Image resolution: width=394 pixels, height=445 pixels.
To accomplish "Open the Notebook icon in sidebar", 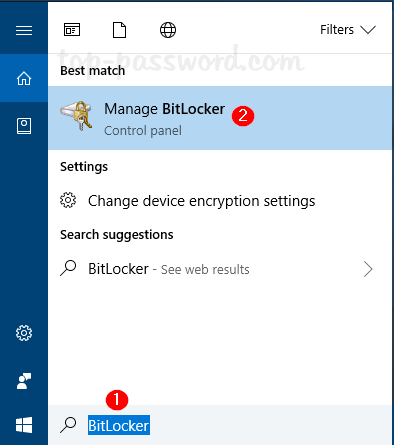I will 24,126.
